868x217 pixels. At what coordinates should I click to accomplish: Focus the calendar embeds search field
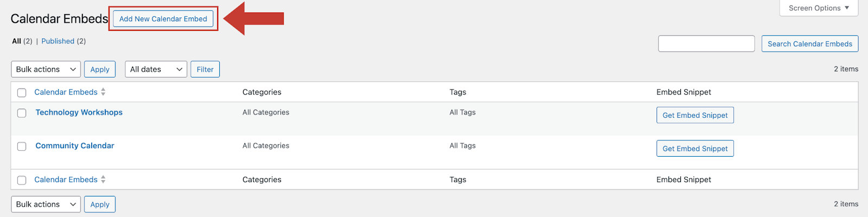[x=706, y=44]
